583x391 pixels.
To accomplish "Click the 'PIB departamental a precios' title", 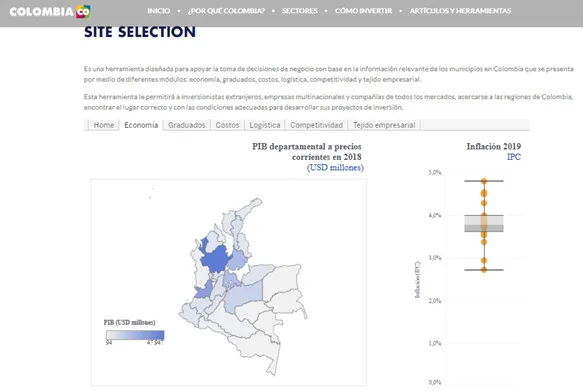I will [x=307, y=146].
